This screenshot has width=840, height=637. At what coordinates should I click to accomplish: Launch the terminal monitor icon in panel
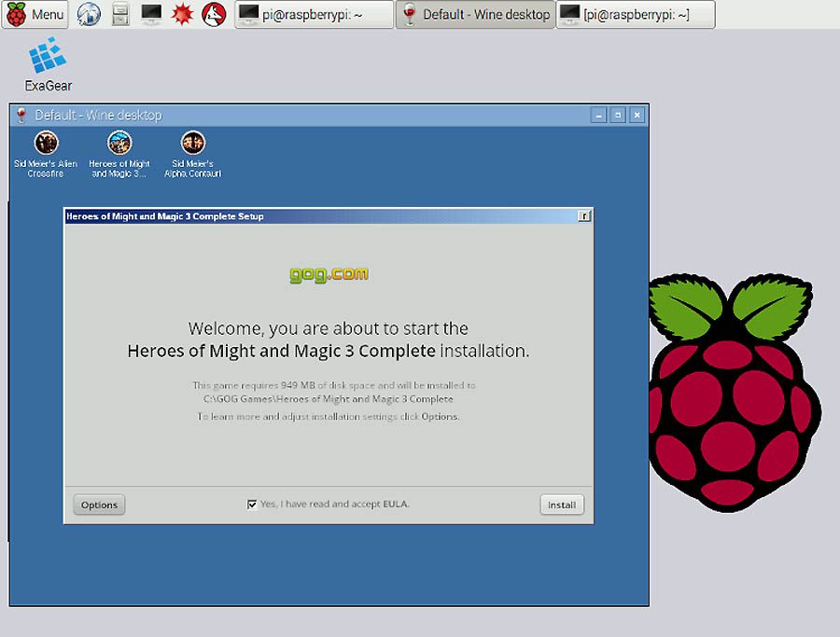click(151, 14)
